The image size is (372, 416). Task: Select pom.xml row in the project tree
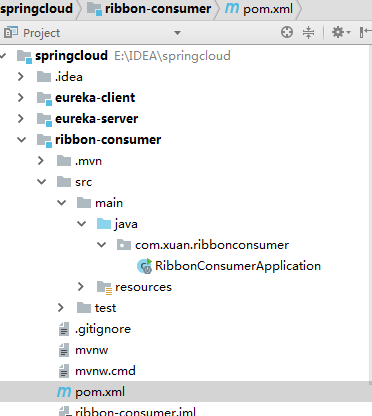coord(186,392)
